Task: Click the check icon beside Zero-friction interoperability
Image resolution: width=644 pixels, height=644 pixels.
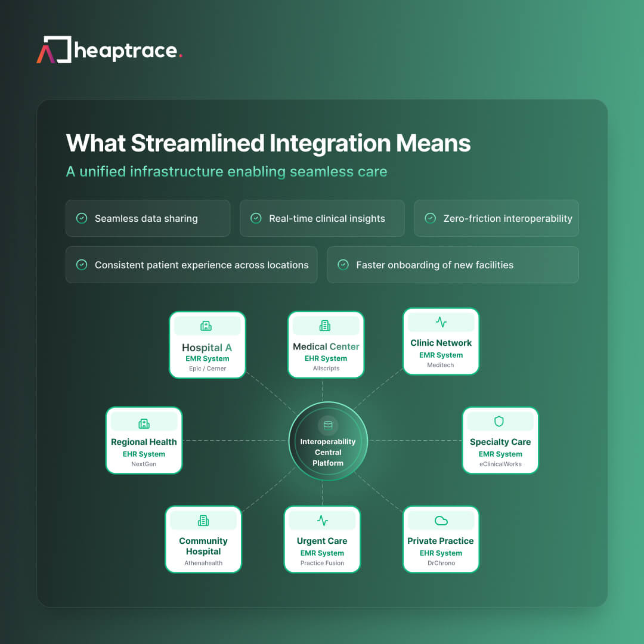Action: click(x=430, y=218)
